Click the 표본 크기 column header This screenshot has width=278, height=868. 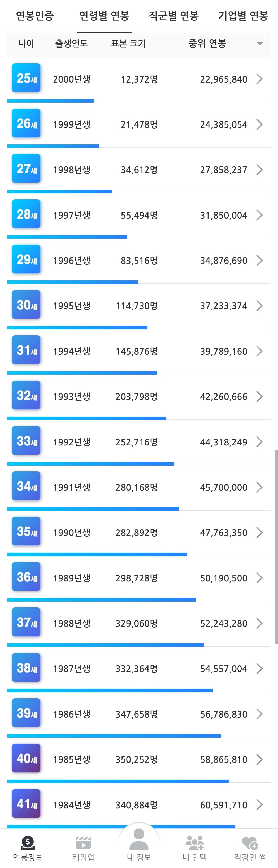tap(127, 43)
